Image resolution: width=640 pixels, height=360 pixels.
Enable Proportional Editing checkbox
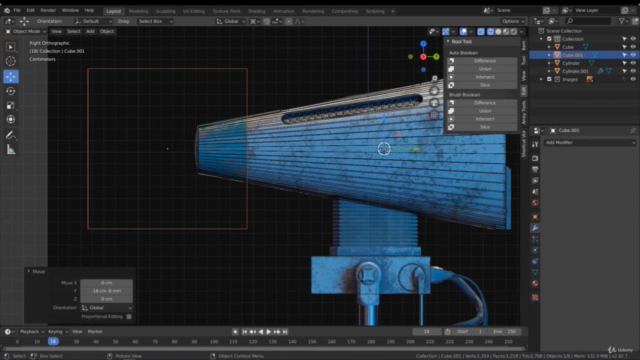click(x=129, y=316)
